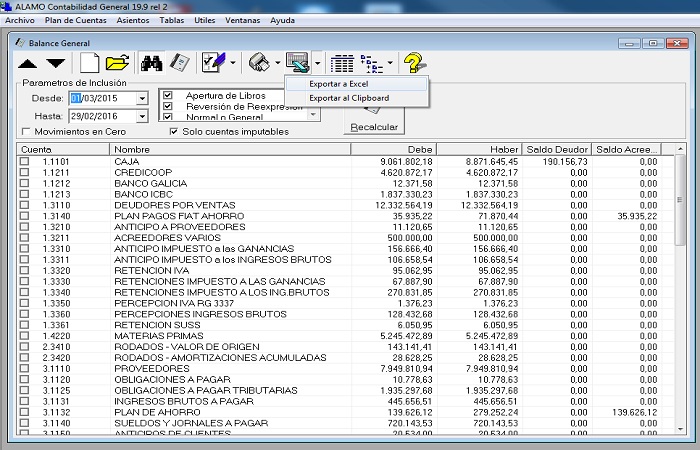The height and width of the screenshot is (450, 700).
Task: Click the ALAMO application title bar icon
Action: point(6,7)
